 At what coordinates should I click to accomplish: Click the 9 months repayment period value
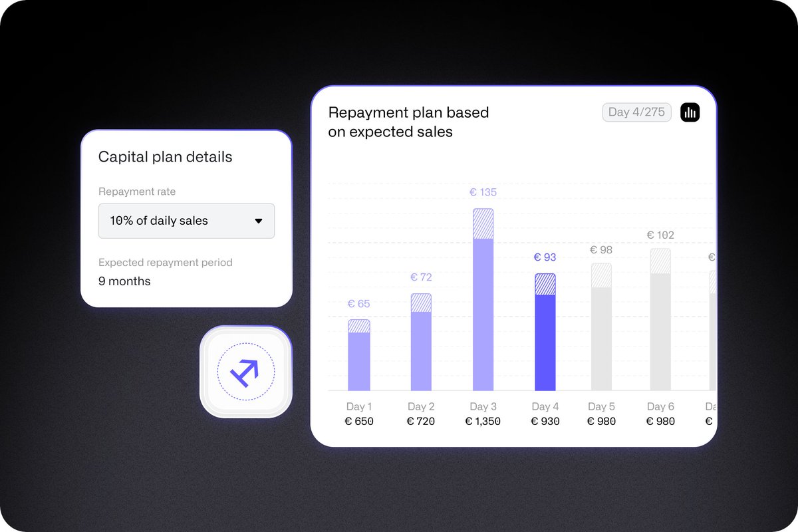(124, 281)
